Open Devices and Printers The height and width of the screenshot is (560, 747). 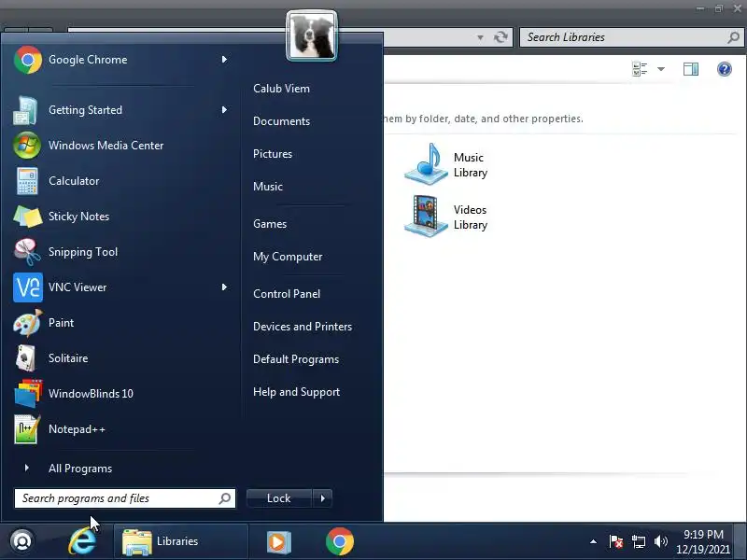pyautogui.click(x=303, y=327)
